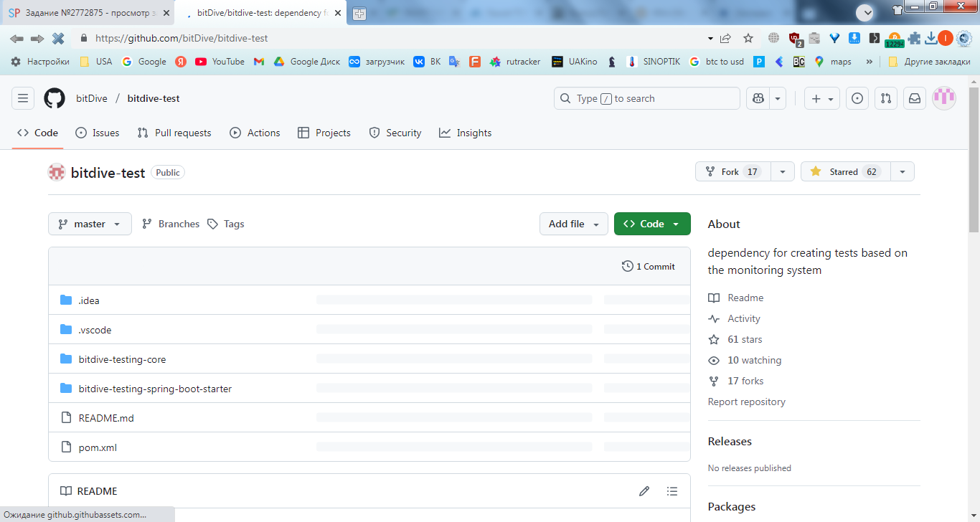This screenshot has width=980, height=522.
Task: Open the Gmail bookmark icon
Action: click(259, 62)
